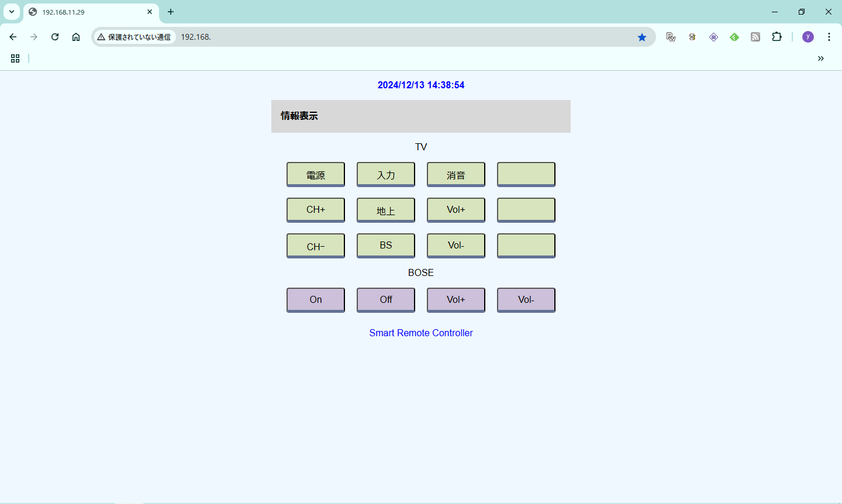Turn BOSE speaker On
Screen dimensions: 842x504
pyautogui.click(x=316, y=299)
